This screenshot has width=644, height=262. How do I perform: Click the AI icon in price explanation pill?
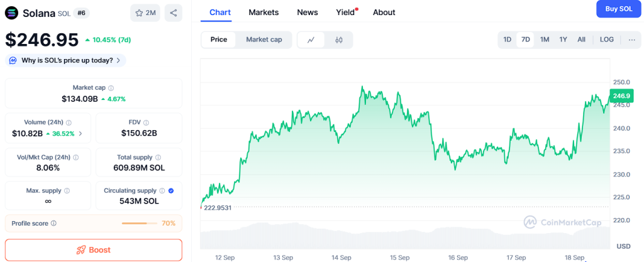pos(13,61)
